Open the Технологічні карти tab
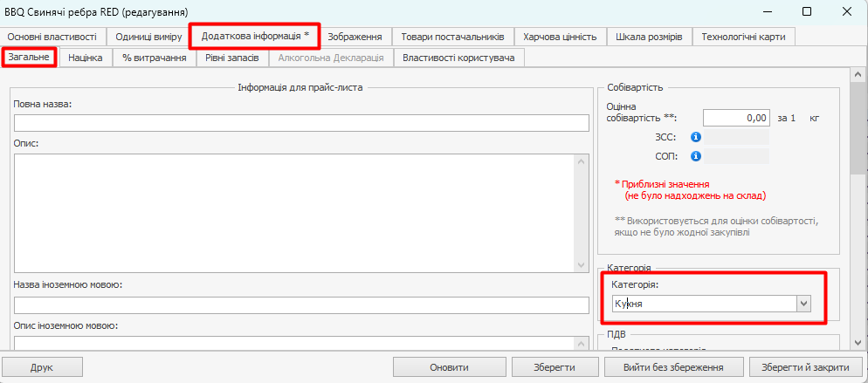This screenshot has width=868, height=383. click(743, 37)
